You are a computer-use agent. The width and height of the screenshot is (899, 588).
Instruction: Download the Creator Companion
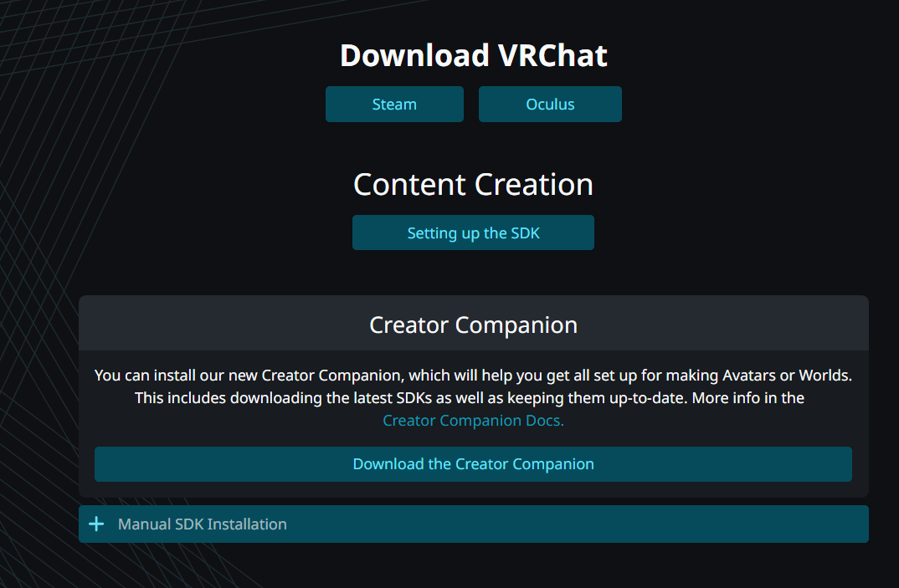click(473, 464)
